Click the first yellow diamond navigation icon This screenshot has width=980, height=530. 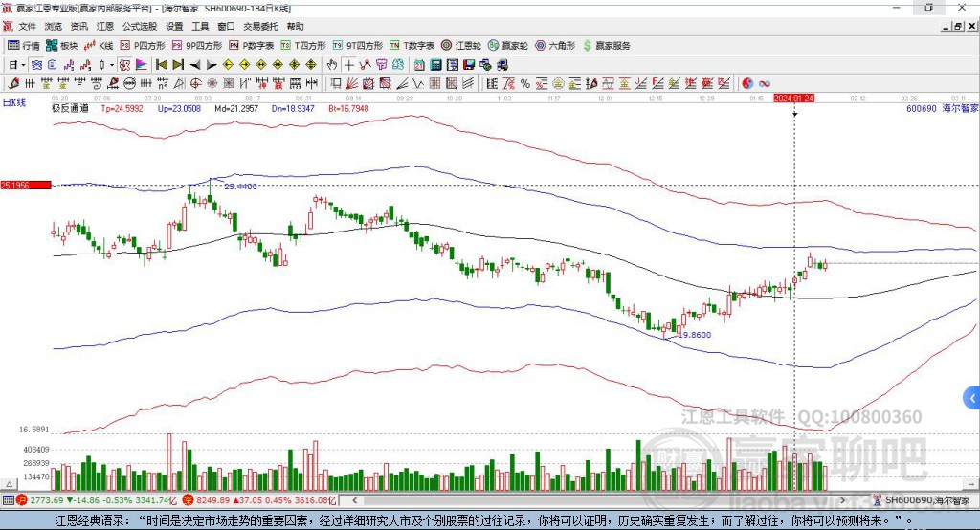[x=228, y=65]
